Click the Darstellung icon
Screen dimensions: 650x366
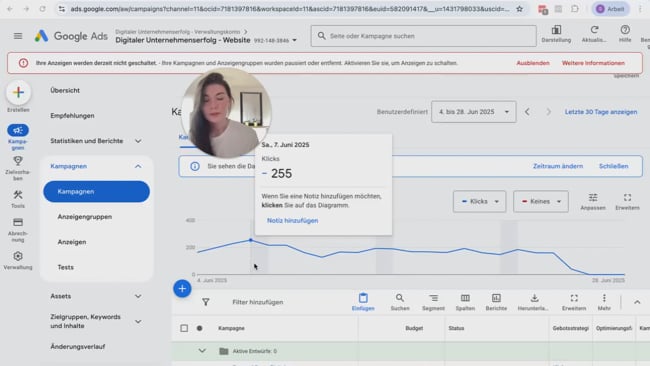(x=556, y=30)
